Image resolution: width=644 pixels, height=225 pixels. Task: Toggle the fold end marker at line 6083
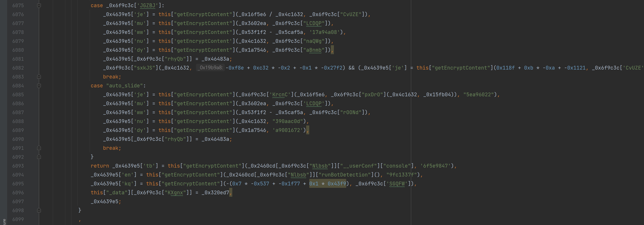point(39,77)
